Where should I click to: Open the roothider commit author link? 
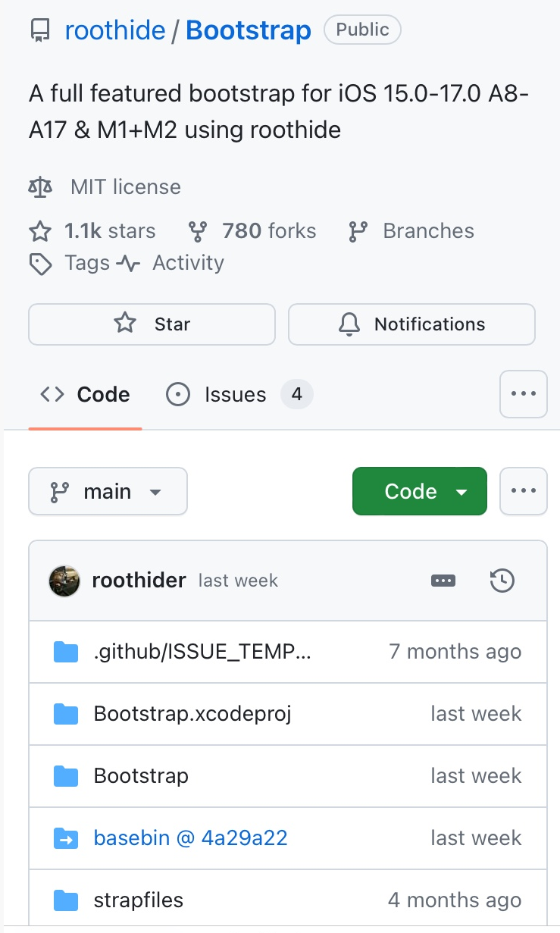click(x=139, y=581)
